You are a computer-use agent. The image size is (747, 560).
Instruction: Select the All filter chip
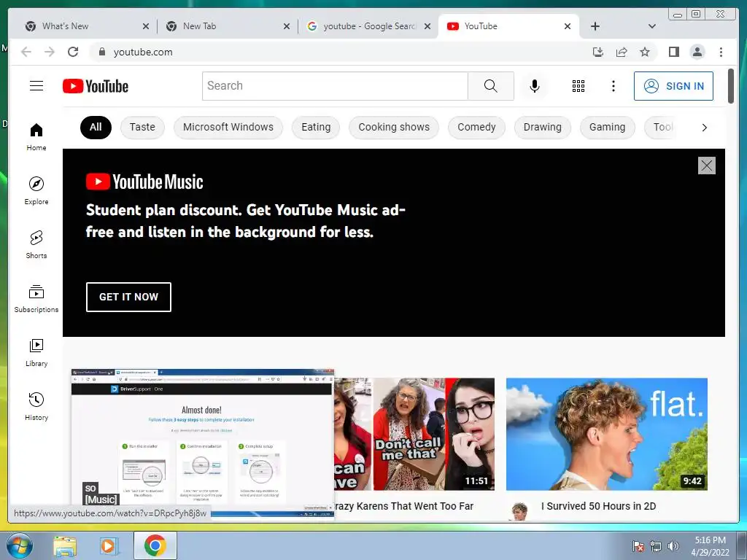(96, 127)
